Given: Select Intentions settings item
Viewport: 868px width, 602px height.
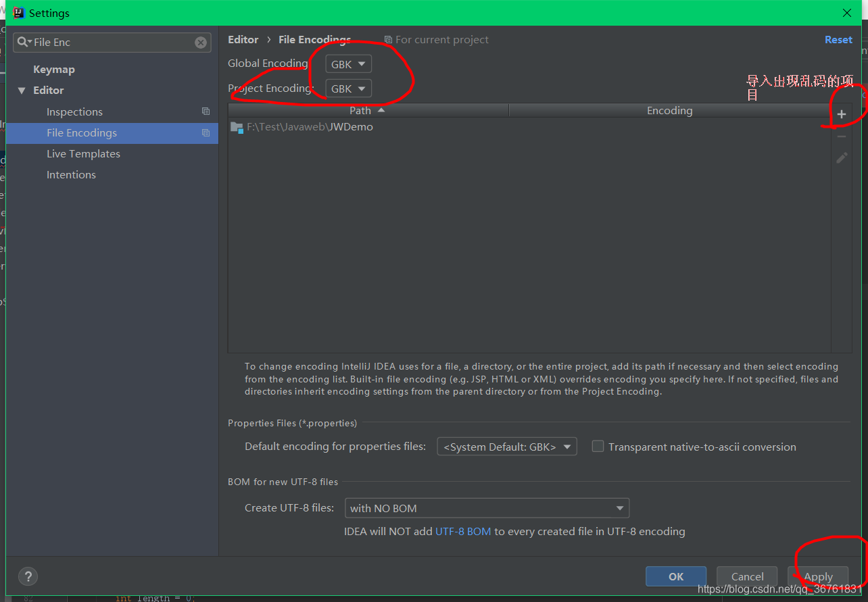Looking at the screenshot, I should coord(71,175).
